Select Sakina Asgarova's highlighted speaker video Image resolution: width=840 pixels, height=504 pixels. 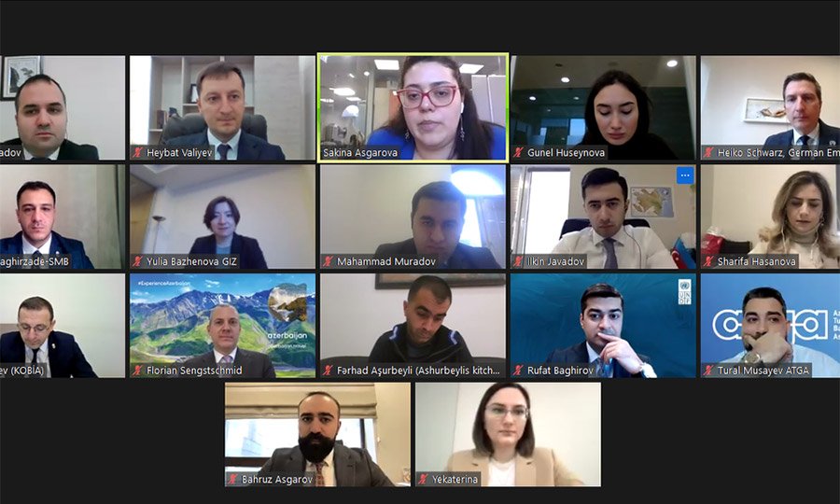(x=413, y=107)
